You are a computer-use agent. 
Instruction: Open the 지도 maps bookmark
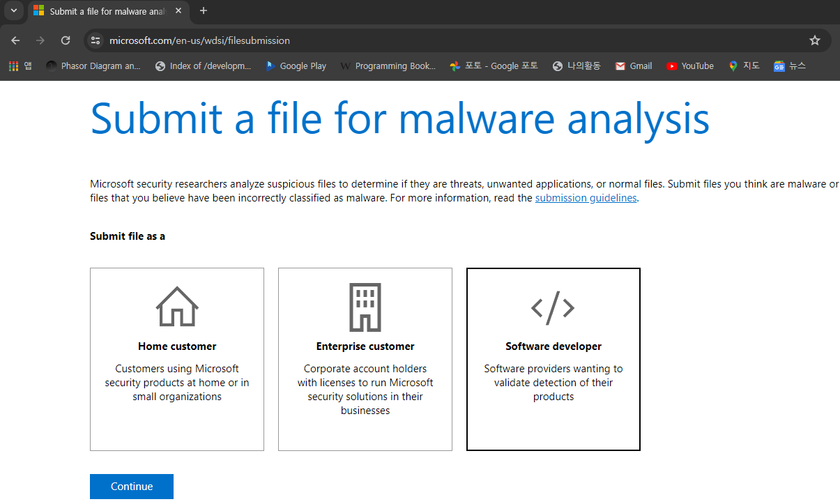click(x=744, y=66)
